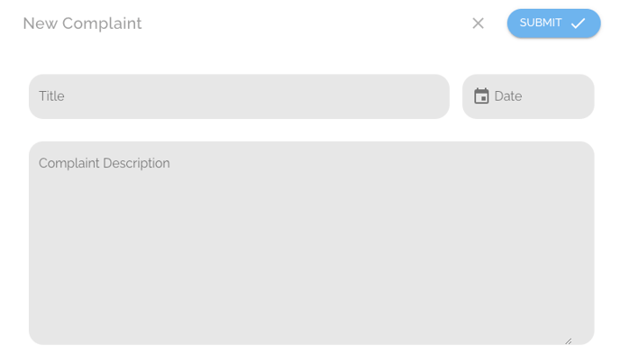Place cursor in middle of description box
620x364 pixels.
pyautogui.click(x=312, y=243)
